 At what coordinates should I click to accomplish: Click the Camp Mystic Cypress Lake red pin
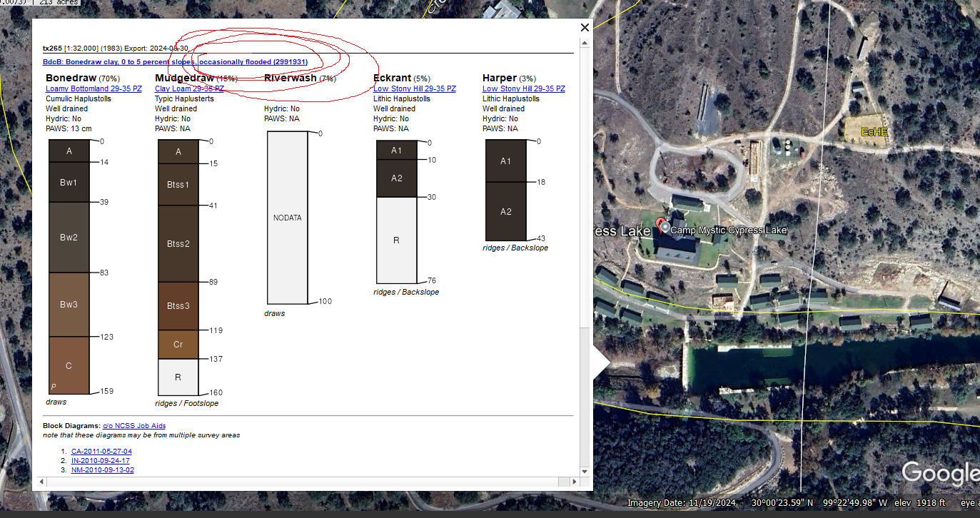661,226
